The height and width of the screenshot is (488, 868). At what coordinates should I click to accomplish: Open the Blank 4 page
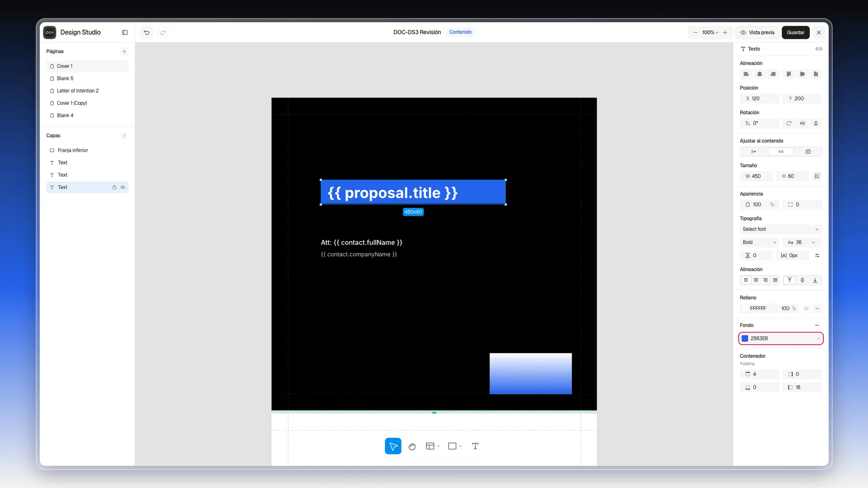[87, 116]
